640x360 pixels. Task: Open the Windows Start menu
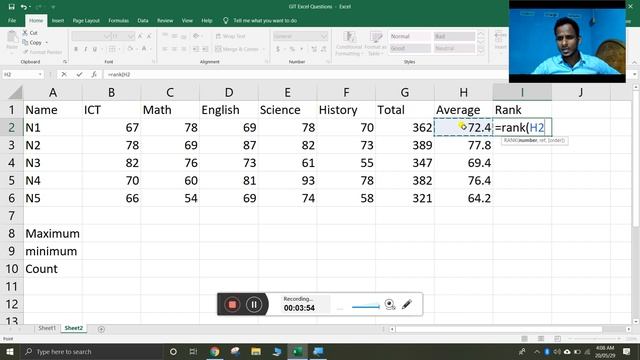coord(9,351)
